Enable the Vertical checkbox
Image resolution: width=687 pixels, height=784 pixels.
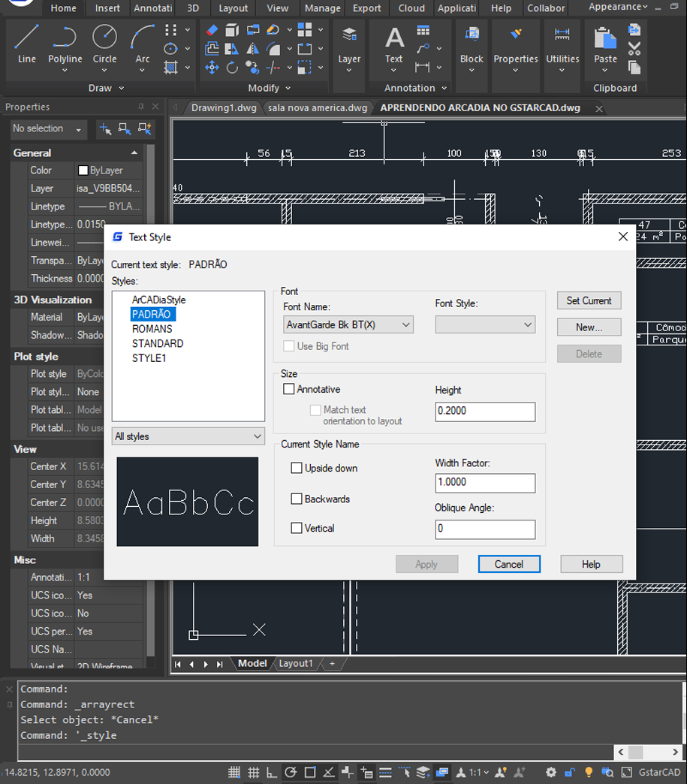[x=297, y=528]
